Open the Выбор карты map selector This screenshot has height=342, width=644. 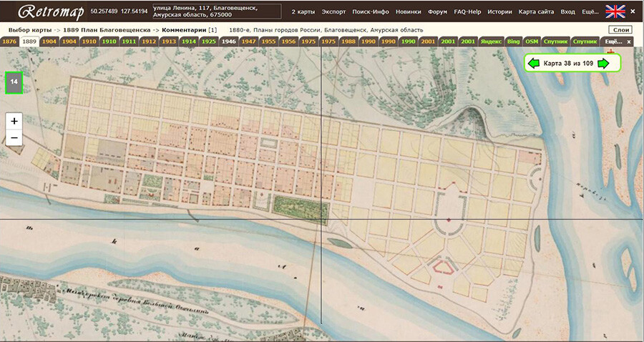point(30,30)
